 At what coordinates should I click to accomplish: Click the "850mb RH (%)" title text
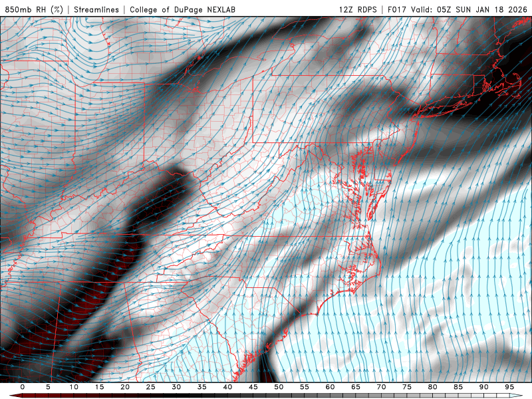tap(35, 9)
